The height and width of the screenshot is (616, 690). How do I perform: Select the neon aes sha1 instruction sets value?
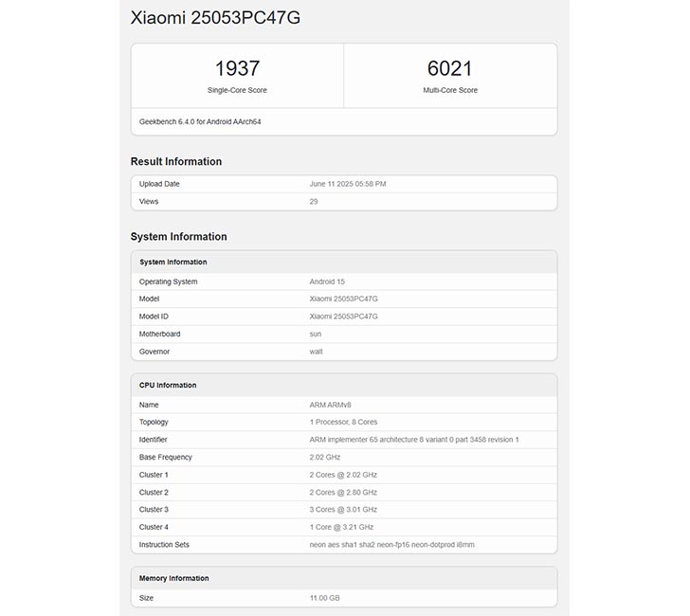point(392,545)
